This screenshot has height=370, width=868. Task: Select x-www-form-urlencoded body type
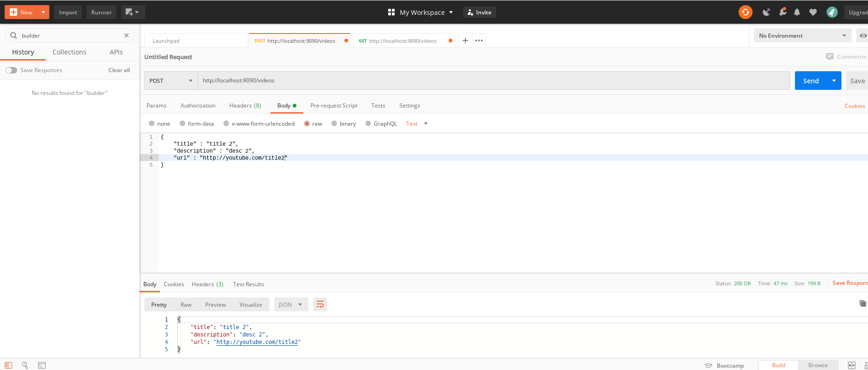pyautogui.click(x=226, y=123)
